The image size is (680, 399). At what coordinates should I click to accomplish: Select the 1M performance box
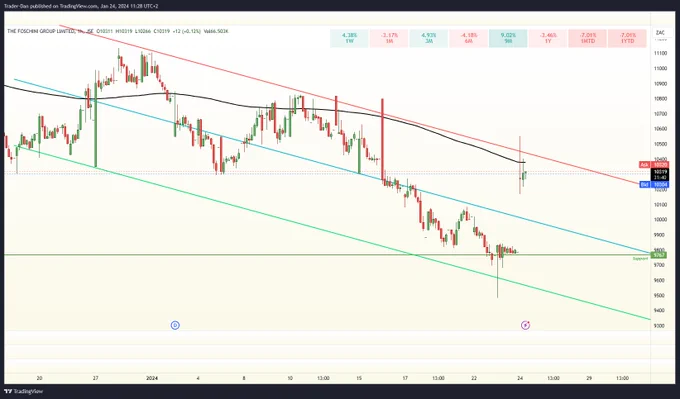click(389, 38)
